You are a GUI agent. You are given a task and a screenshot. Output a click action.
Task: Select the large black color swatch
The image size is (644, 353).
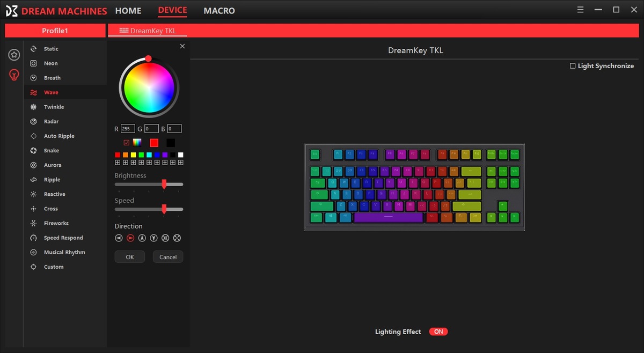pos(171,143)
